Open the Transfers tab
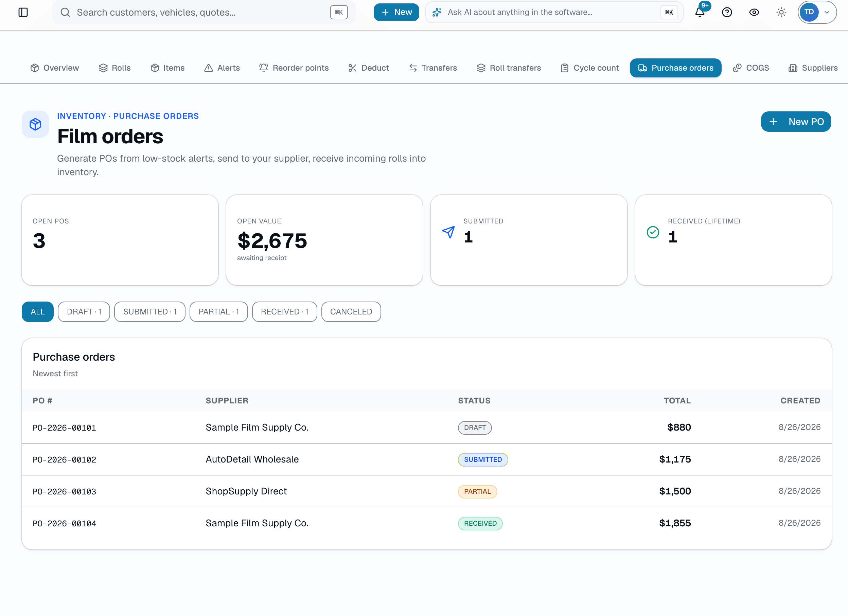 tap(433, 68)
